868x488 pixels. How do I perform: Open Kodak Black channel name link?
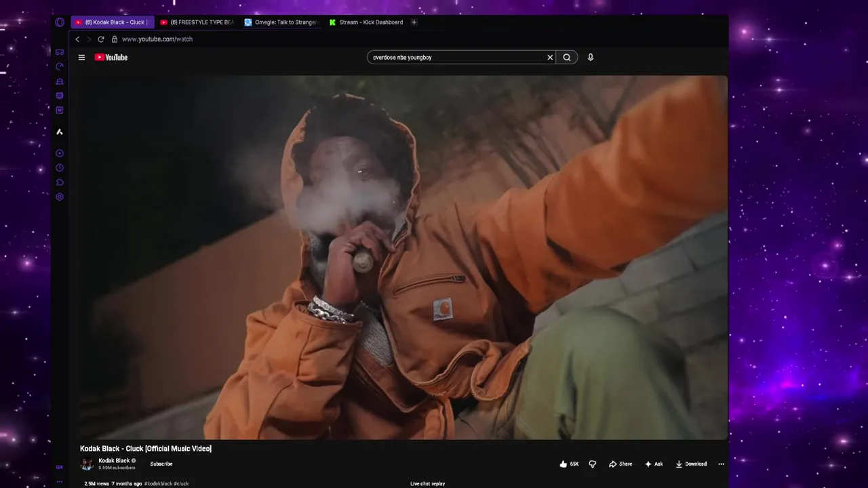114,461
